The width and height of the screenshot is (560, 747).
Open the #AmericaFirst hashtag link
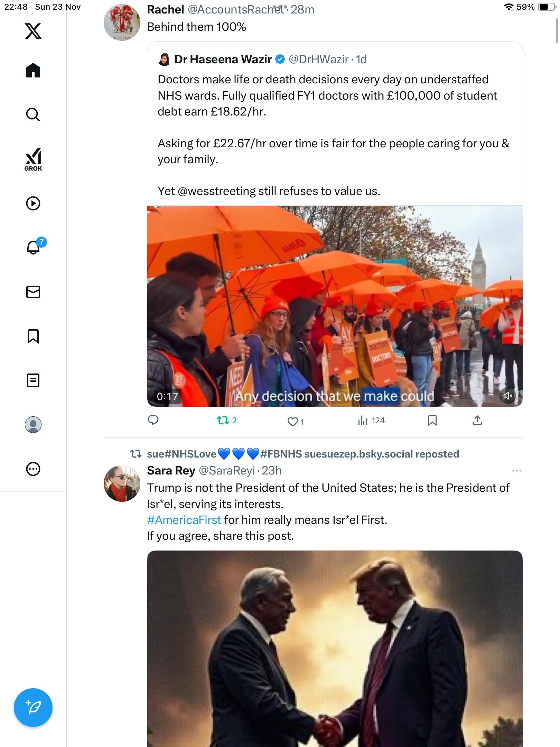[184, 520]
